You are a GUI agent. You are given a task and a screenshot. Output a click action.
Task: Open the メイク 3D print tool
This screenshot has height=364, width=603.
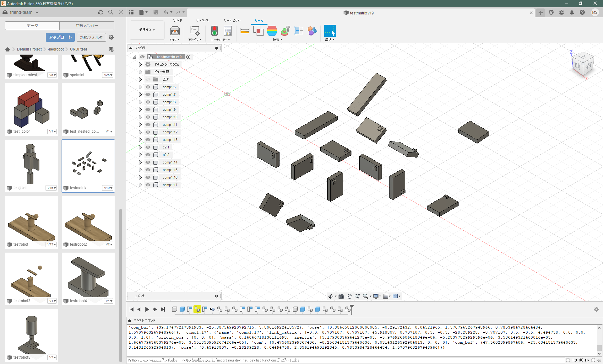click(175, 31)
